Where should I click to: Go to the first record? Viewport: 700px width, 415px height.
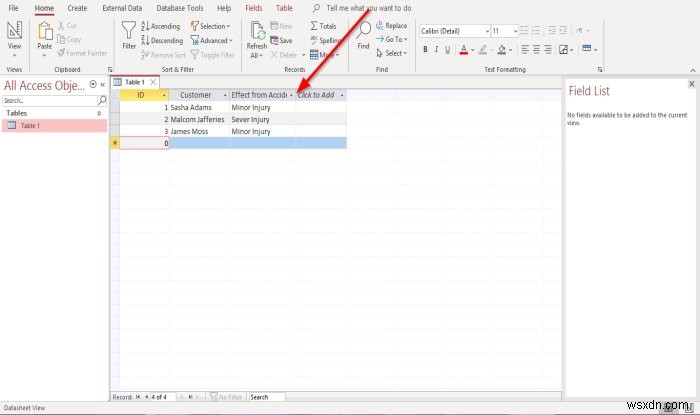tap(138, 397)
